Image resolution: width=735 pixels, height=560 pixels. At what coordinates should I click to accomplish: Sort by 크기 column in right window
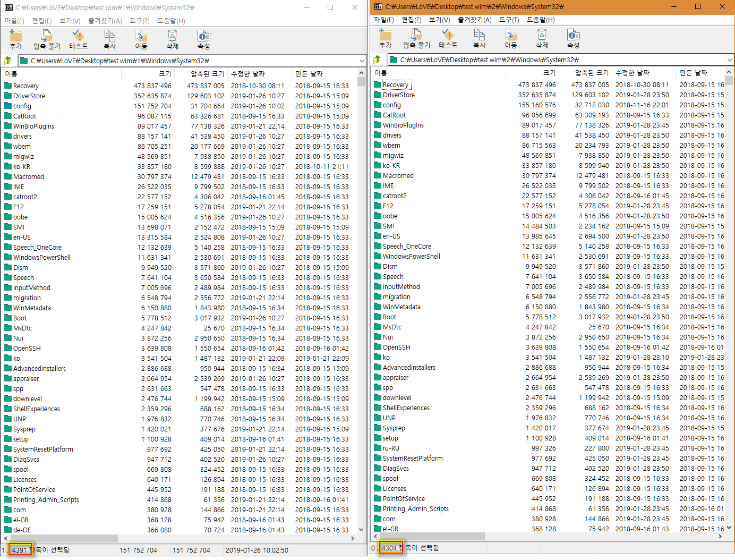tap(532, 72)
